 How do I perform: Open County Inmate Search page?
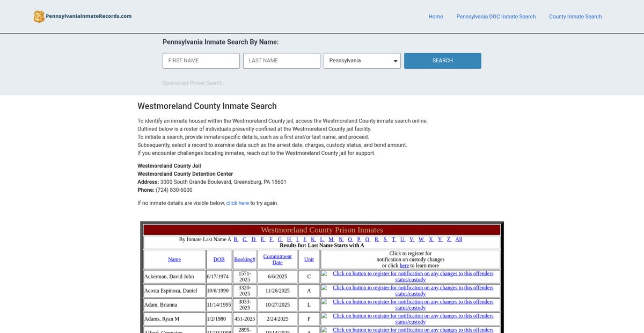575,17
